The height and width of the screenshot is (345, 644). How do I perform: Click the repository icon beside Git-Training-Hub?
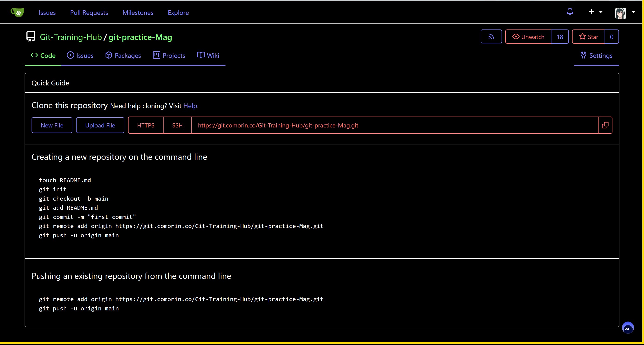(31, 36)
